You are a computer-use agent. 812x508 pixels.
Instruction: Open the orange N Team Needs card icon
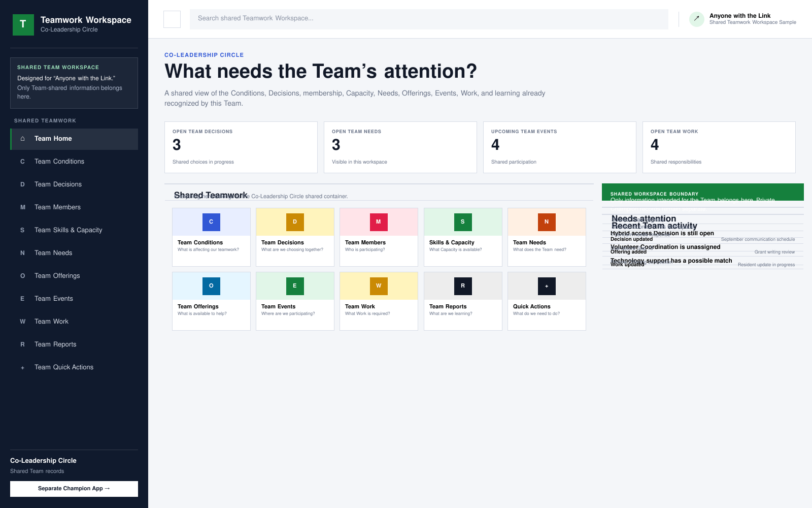(x=547, y=222)
